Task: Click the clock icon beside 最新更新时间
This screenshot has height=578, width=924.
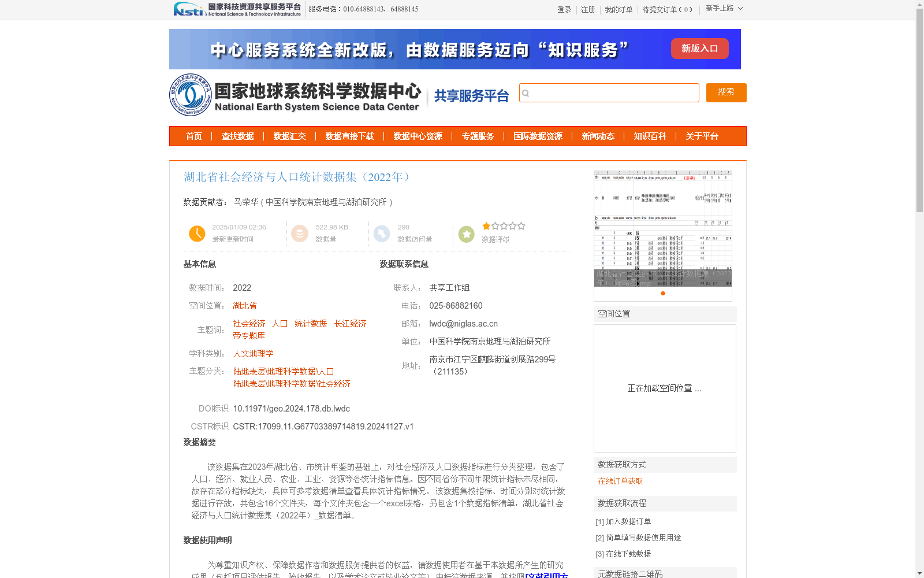Action: pos(197,234)
